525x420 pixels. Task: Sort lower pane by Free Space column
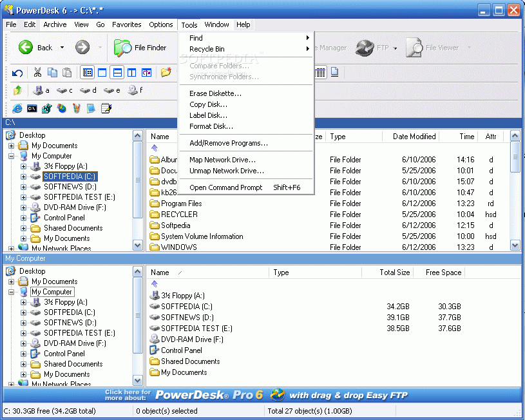[x=439, y=272]
